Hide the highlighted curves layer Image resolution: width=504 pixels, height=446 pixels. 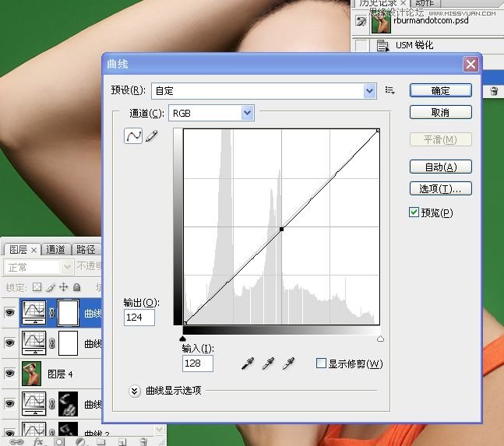[x=10, y=312]
